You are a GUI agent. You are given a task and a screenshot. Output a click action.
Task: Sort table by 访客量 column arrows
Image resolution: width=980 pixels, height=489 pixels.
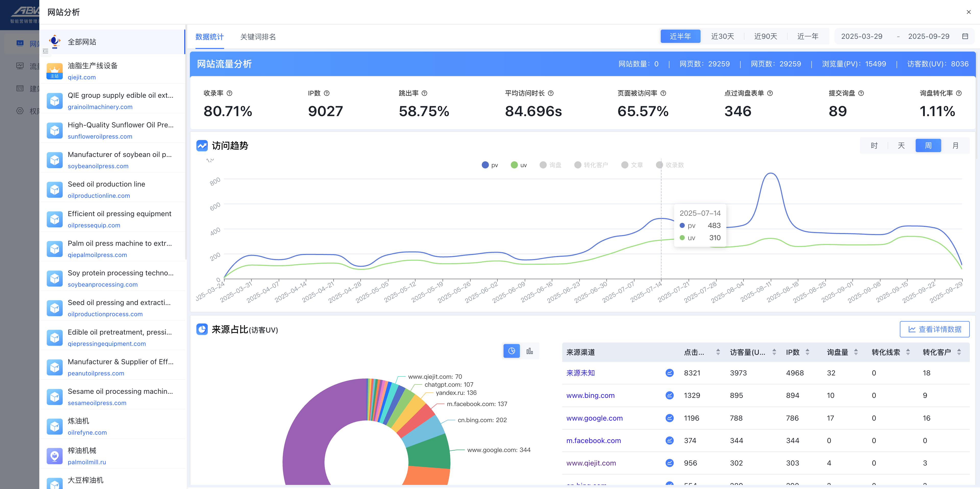pos(774,352)
